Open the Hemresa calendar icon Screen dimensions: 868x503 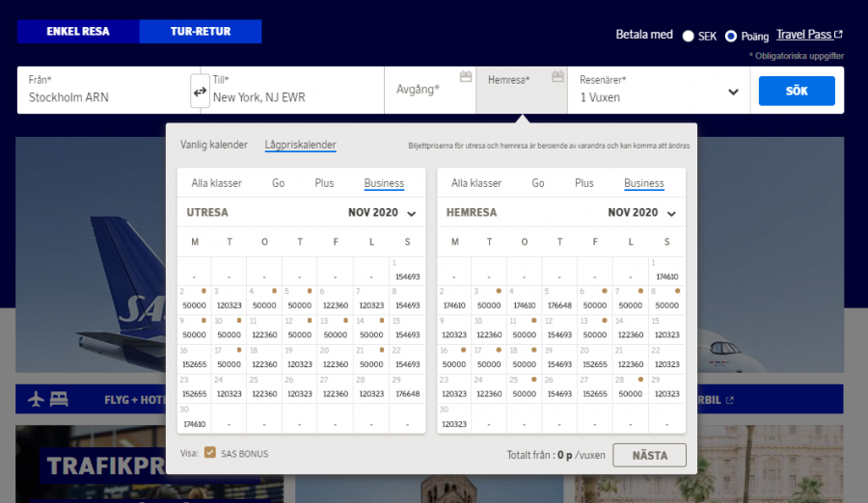pos(557,76)
